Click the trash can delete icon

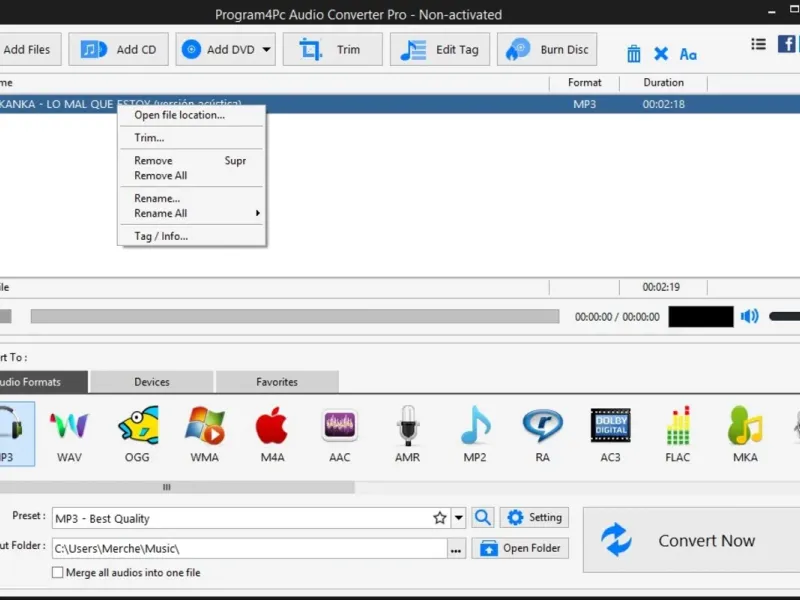[634, 54]
